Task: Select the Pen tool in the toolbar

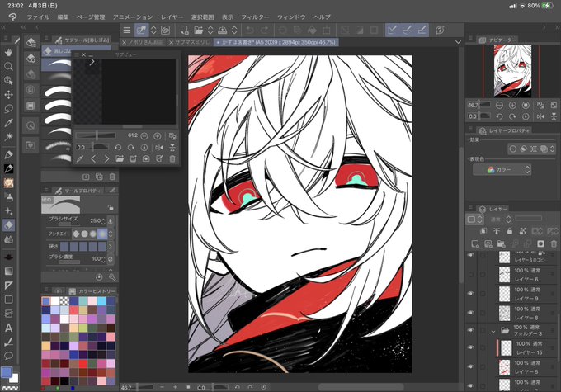Action: tap(8, 154)
